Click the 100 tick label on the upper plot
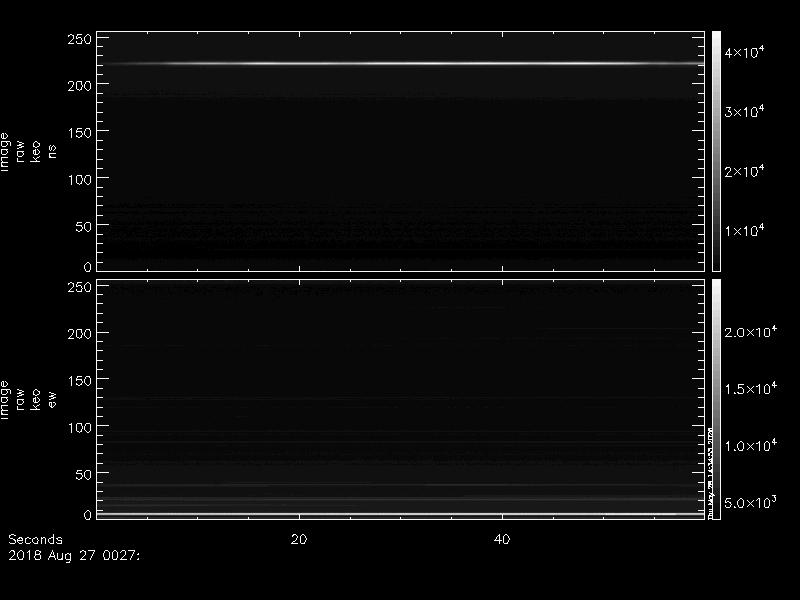Screen dimensions: 800x600 pyautogui.click(x=80, y=179)
